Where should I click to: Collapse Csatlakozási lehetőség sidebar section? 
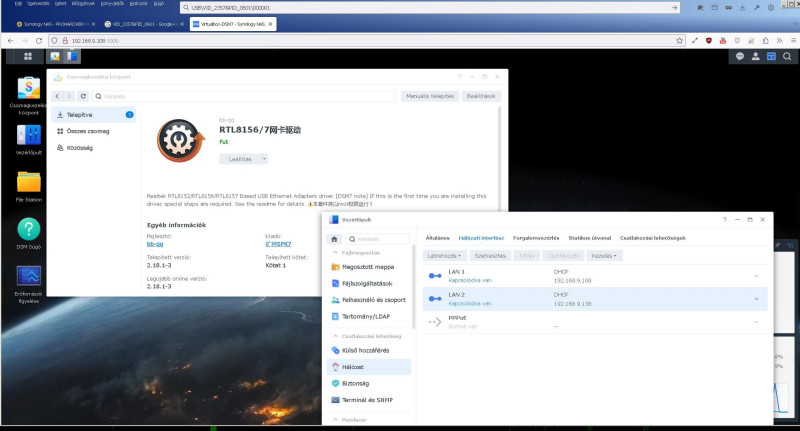pos(335,336)
